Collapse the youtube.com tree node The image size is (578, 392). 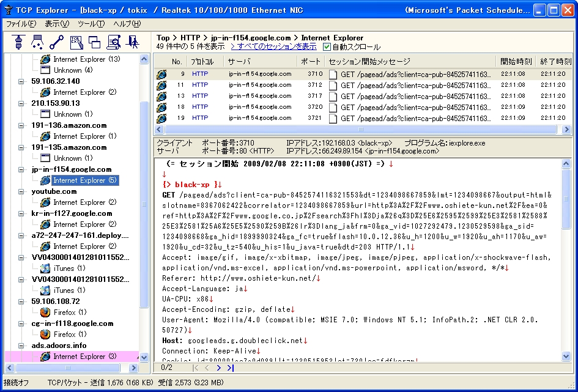tap(21, 191)
